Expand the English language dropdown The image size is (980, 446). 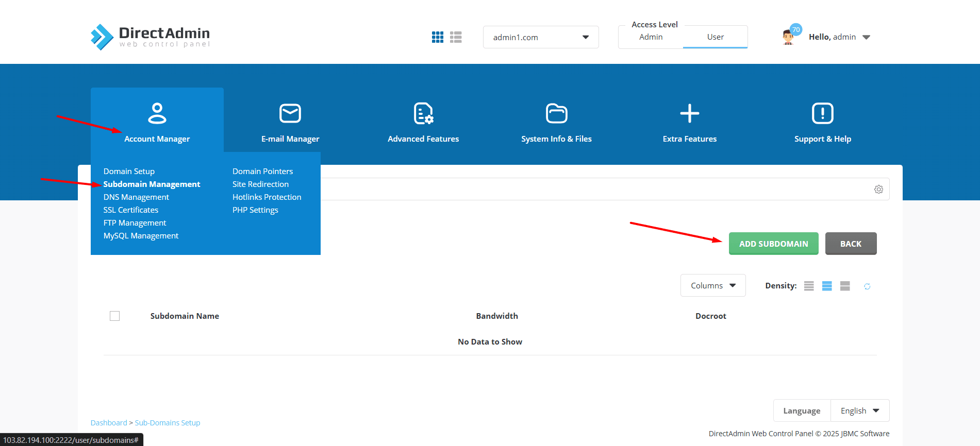click(859, 410)
